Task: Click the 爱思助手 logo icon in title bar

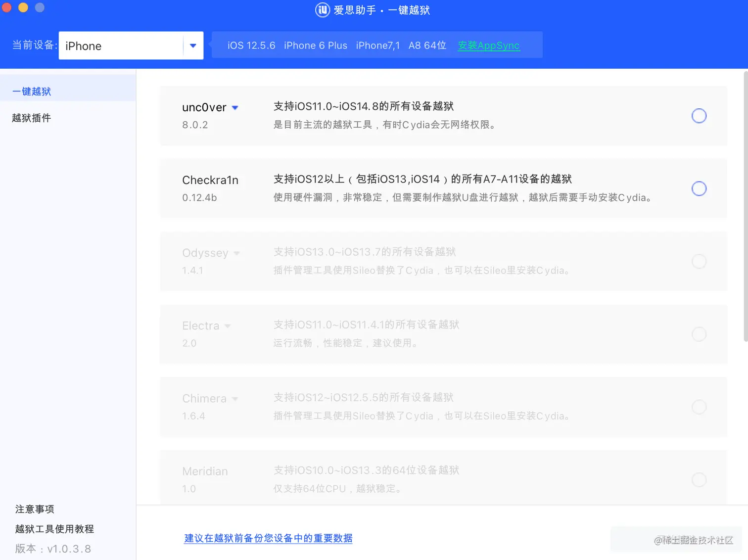Action: 323,10
